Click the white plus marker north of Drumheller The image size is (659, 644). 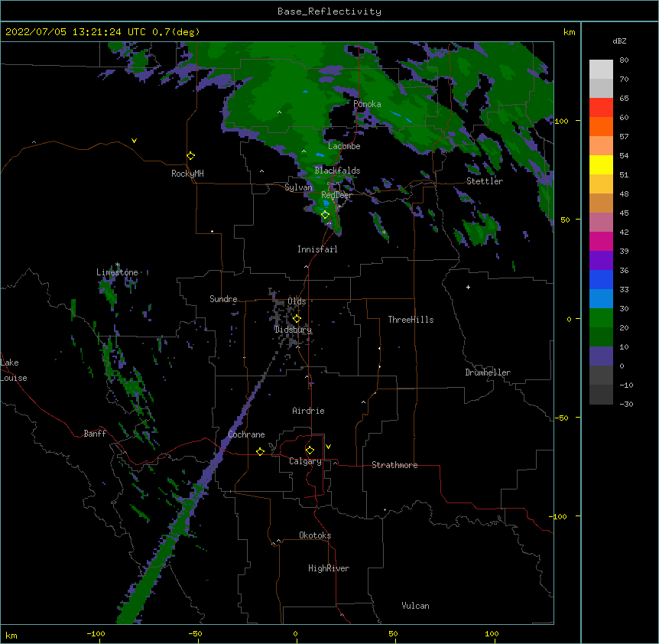click(468, 287)
